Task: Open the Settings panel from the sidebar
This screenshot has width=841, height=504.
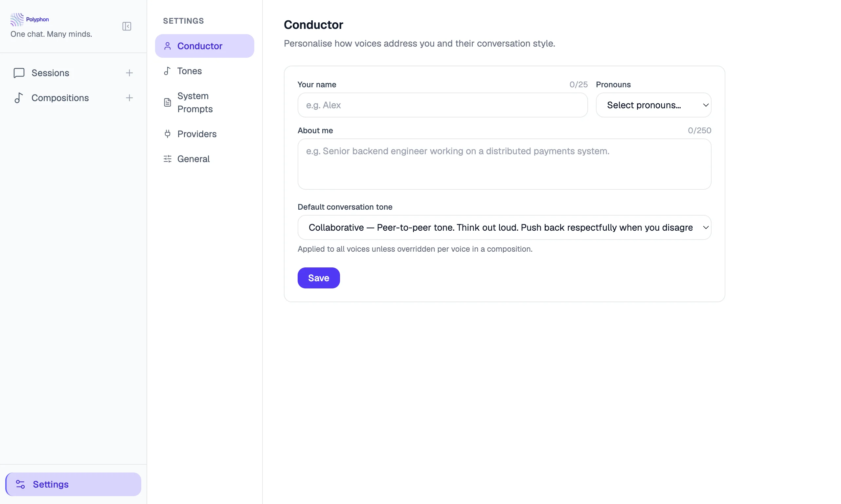Action: 51,484
